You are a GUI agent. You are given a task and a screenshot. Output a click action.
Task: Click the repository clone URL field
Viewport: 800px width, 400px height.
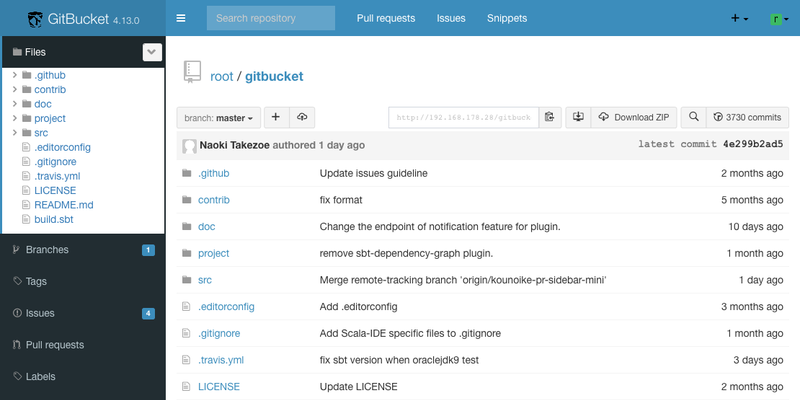[x=463, y=117]
